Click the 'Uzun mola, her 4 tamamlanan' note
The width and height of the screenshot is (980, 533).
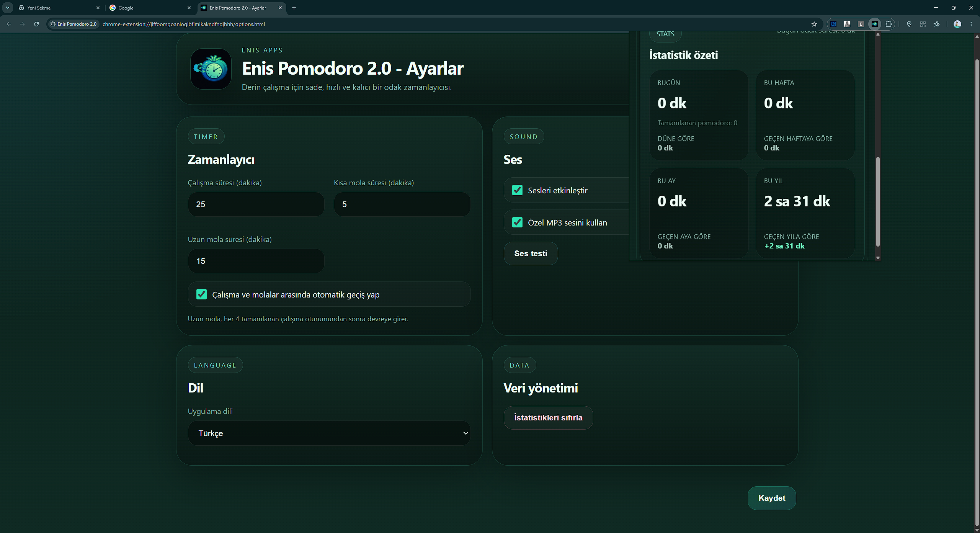pyautogui.click(x=298, y=319)
